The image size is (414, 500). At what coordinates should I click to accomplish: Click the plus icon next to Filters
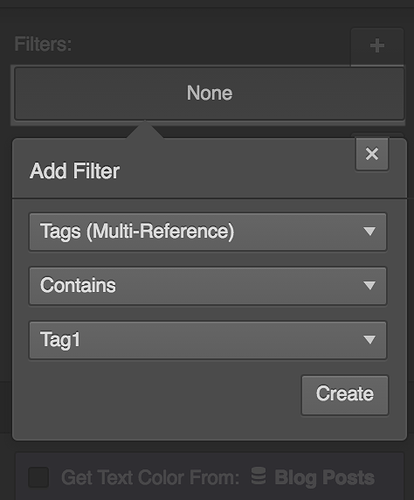point(377,46)
